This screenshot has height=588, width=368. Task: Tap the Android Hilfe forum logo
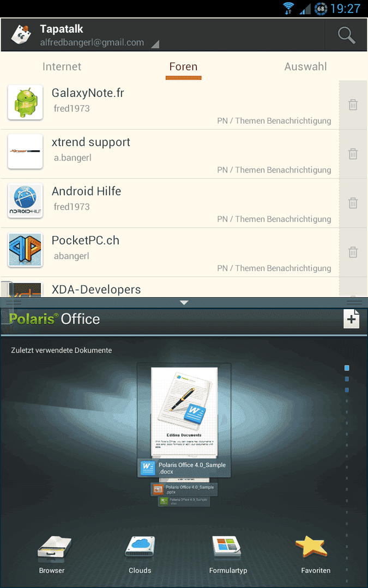coord(25,200)
